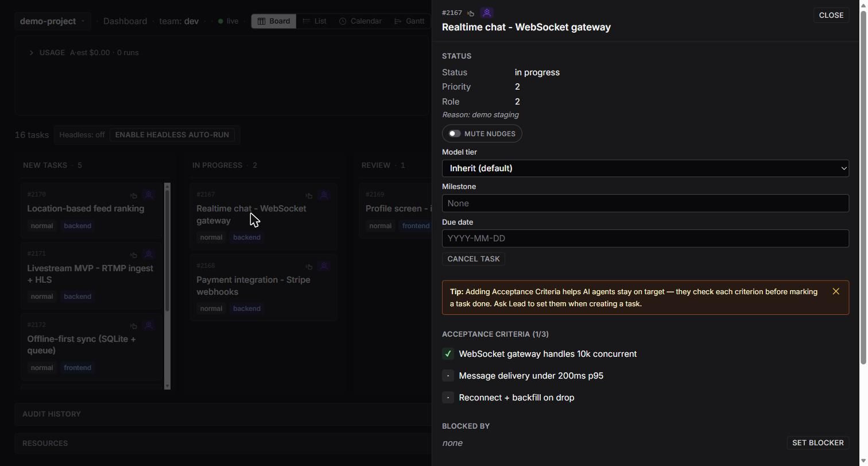Click copy icon on Payment integration card
Image resolution: width=868 pixels, height=466 pixels.
[308, 267]
